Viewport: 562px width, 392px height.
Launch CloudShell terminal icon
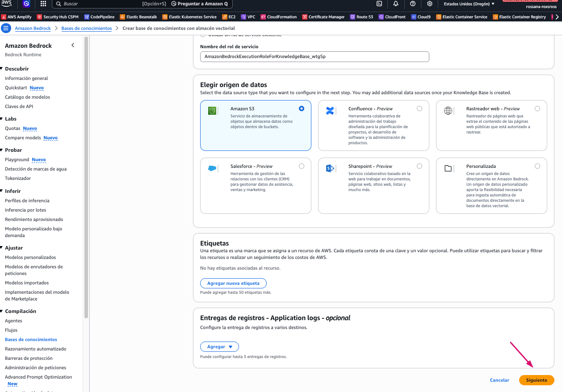[x=379, y=4]
